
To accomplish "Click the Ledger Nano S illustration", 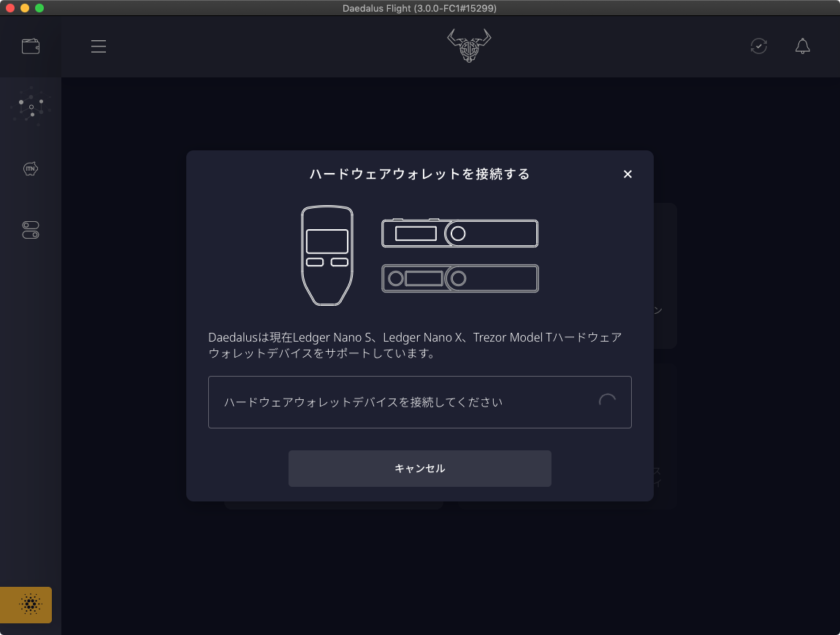I will pos(459,233).
